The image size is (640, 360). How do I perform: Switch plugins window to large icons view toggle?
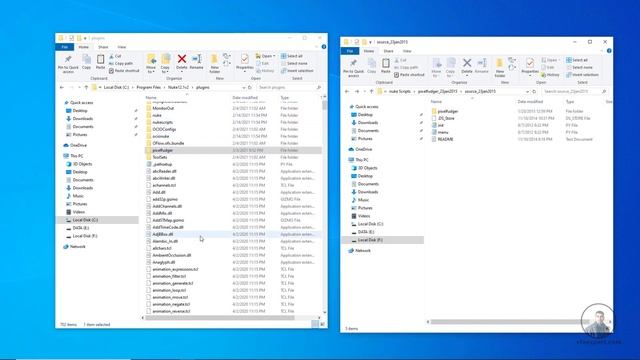(x=322, y=324)
